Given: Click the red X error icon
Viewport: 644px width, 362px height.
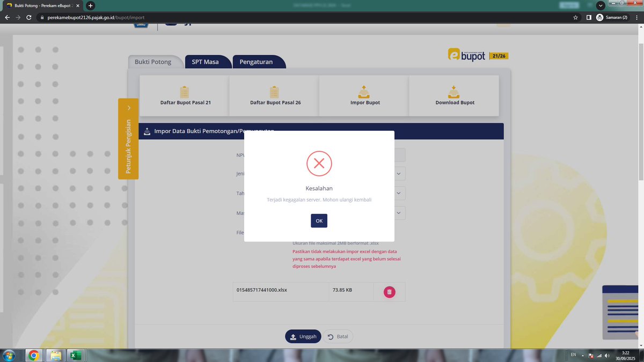Looking at the screenshot, I should click(319, 164).
